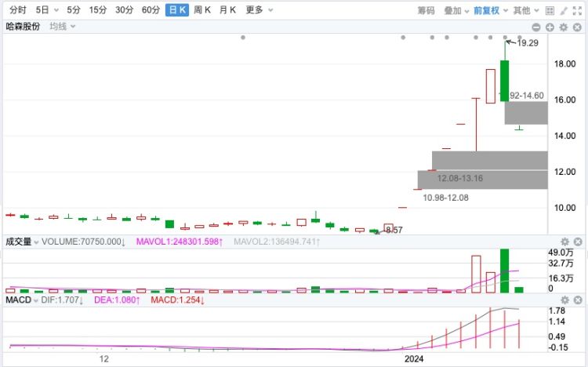Open settings gear of the 哈森股份 main chart
The height and width of the screenshot is (367, 588).
(x=564, y=27)
